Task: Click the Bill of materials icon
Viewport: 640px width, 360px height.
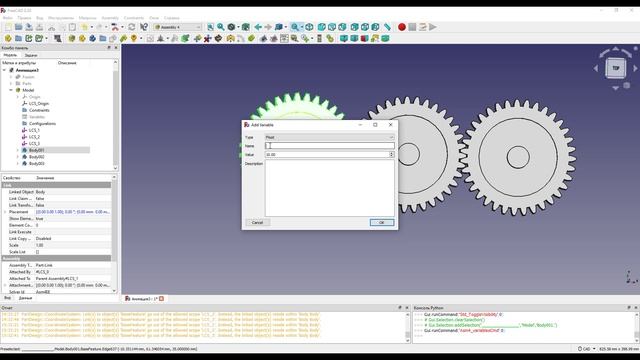Action: coord(284,38)
